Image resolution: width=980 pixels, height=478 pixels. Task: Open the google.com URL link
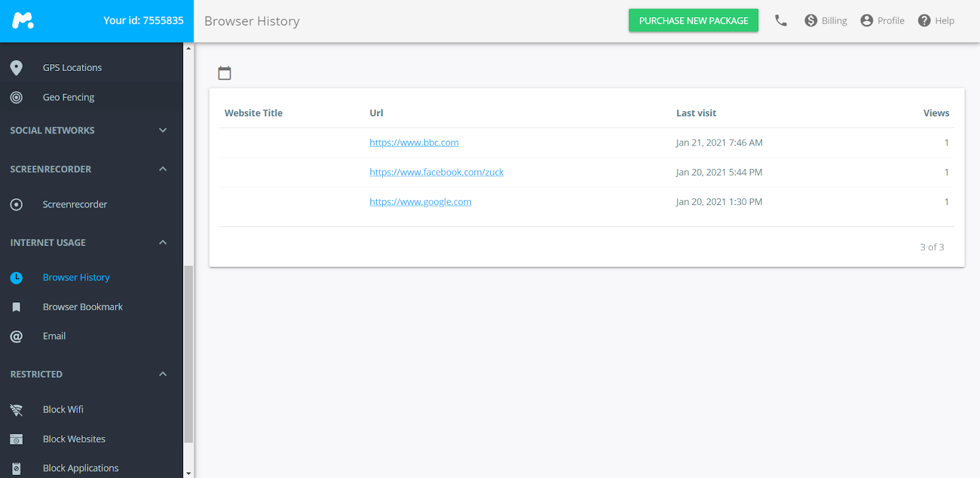[x=421, y=202]
